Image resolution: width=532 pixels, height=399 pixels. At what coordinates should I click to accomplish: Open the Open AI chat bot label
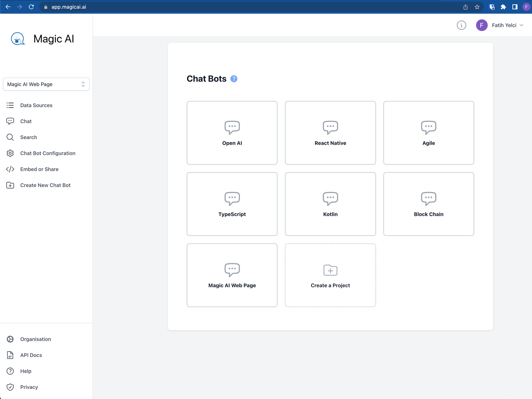(x=232, y=143)
